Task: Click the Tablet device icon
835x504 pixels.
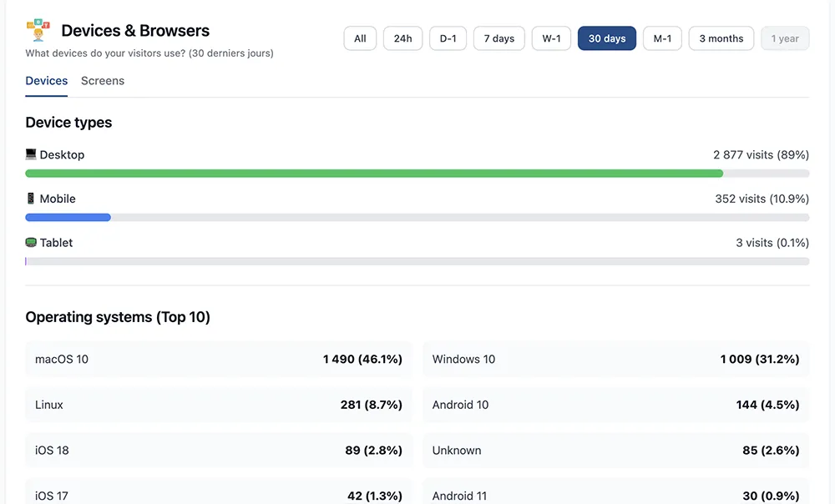Action: pyautogui.click(x=31, y=243)
